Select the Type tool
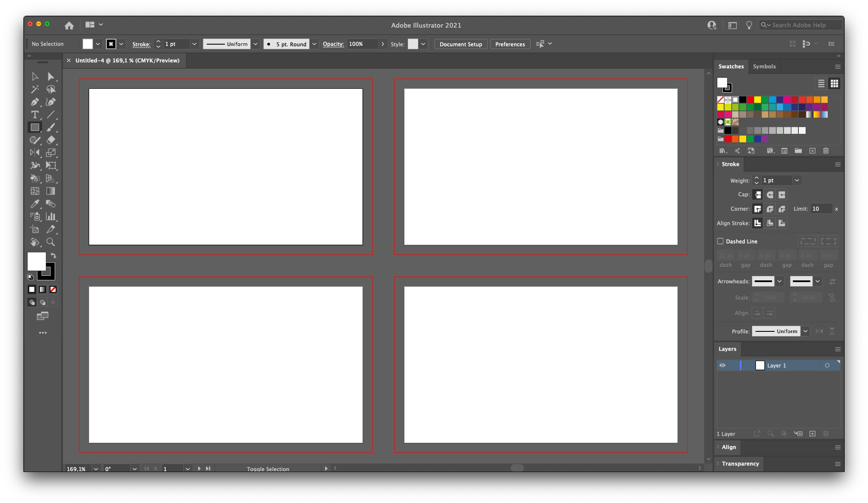 (35, 115)
